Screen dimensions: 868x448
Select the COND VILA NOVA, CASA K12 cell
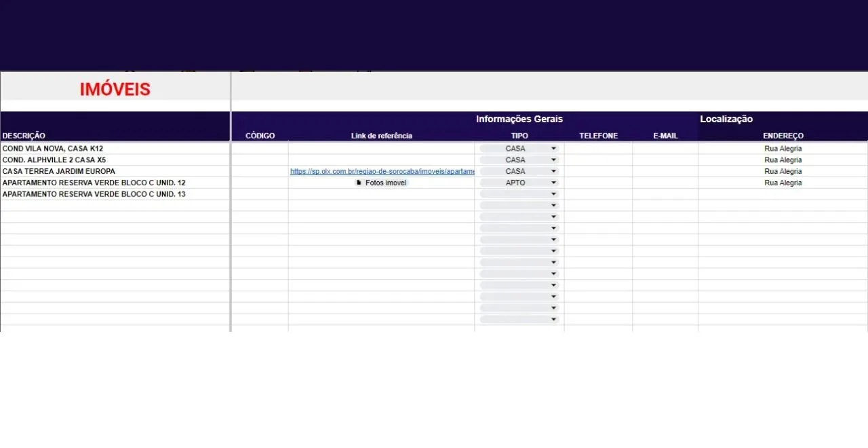pyautogui.click(x=53, y=149)
